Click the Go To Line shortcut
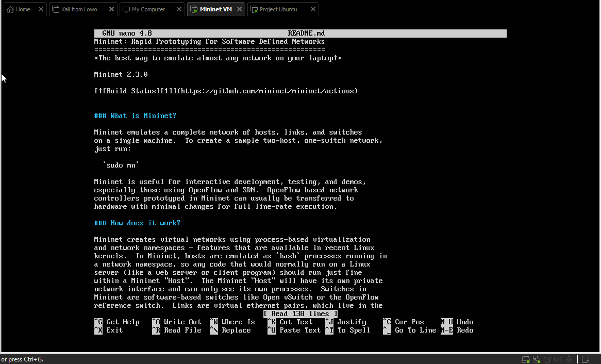 (x=415, y=330)
